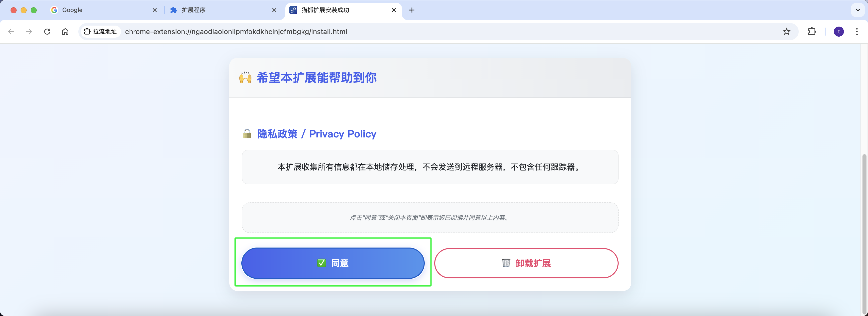
Task: Click the 拉流地址 extension chip
Action: coord(100,32)
